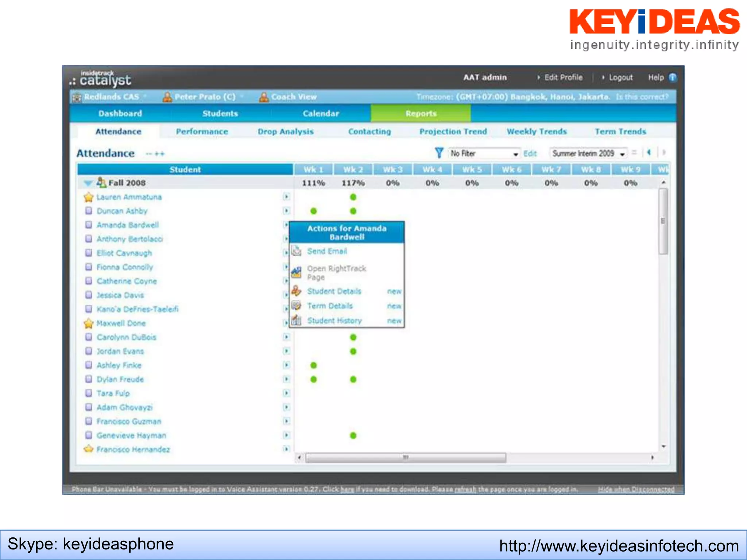Image resolution: width=747 pixels, height=560 pixels.
Task: Click star icon next to Francisco Hernandez
Action: point(88,449)
